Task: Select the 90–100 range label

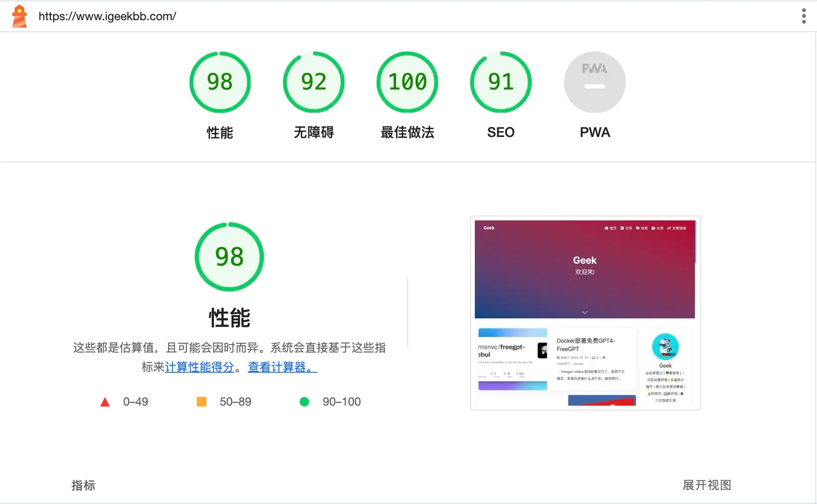Action: pos(342,402)
